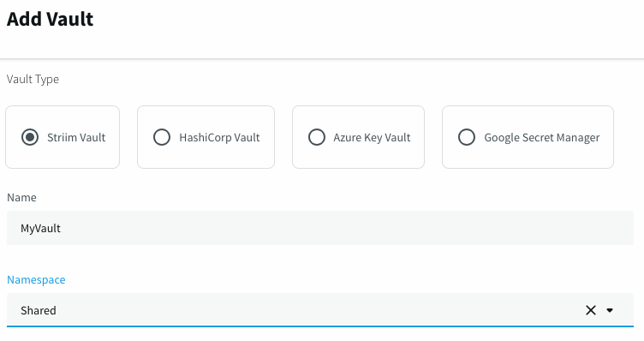Click empty area of Google Secret Manager card

pos(528,159)
